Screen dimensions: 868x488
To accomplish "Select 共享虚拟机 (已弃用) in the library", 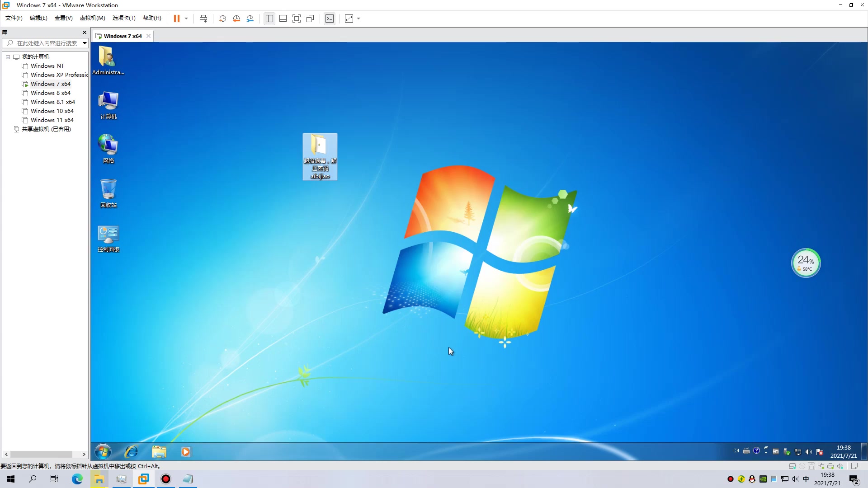I will [46, 129].
